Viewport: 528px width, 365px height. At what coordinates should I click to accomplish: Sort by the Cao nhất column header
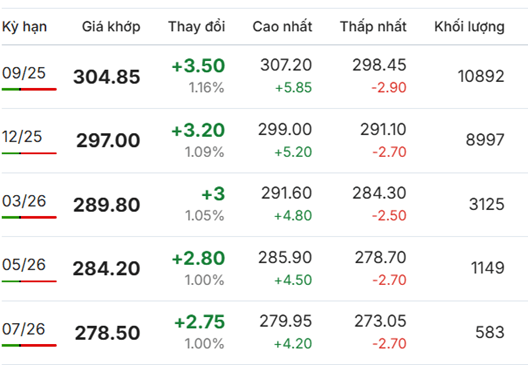click(282, 27)
